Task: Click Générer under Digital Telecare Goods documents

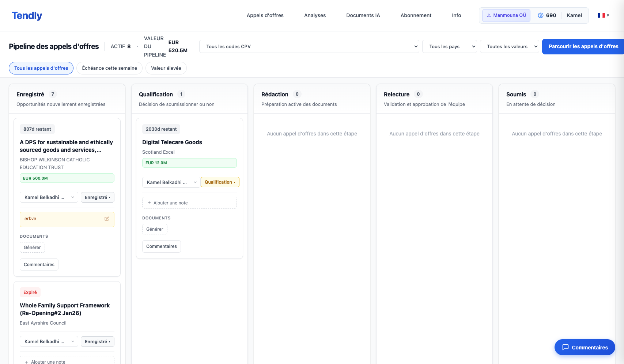Action: [x=155, y=229]
